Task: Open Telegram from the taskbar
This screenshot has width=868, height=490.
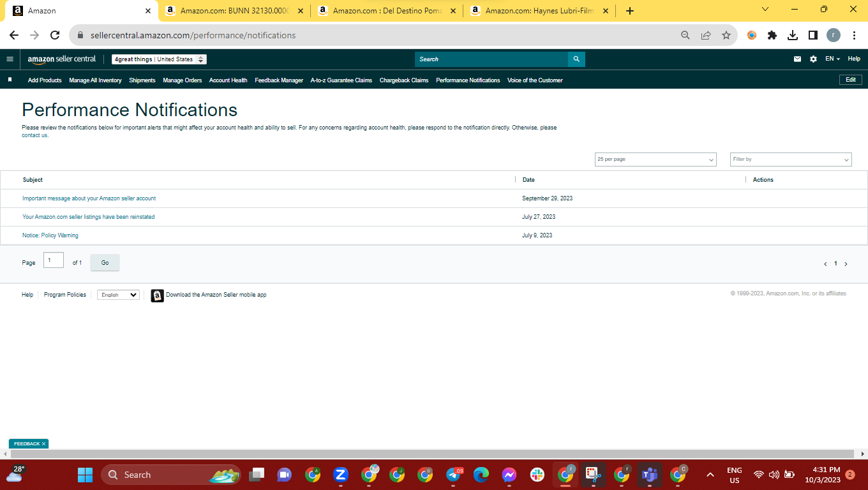Action: pyautogui.click(x=454, y=475)
